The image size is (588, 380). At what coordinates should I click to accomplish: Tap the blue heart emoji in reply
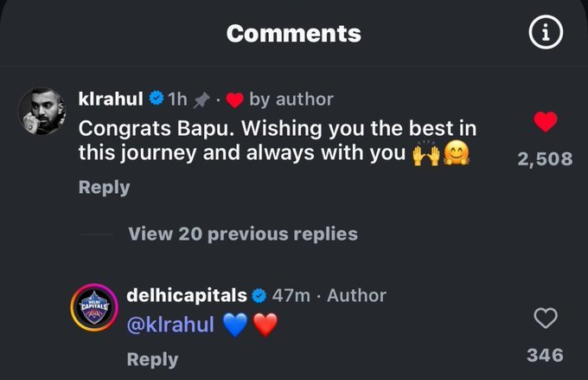(235, 325)
